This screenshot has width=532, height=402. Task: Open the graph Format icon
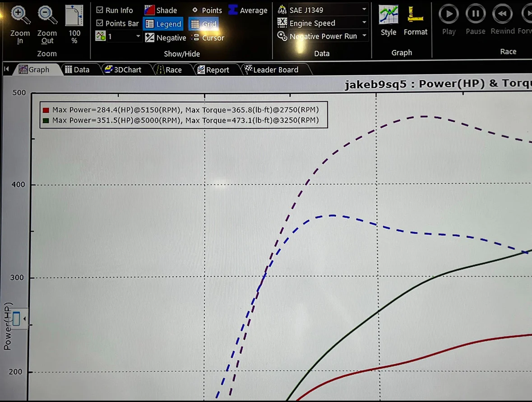(x=416, y=15)
